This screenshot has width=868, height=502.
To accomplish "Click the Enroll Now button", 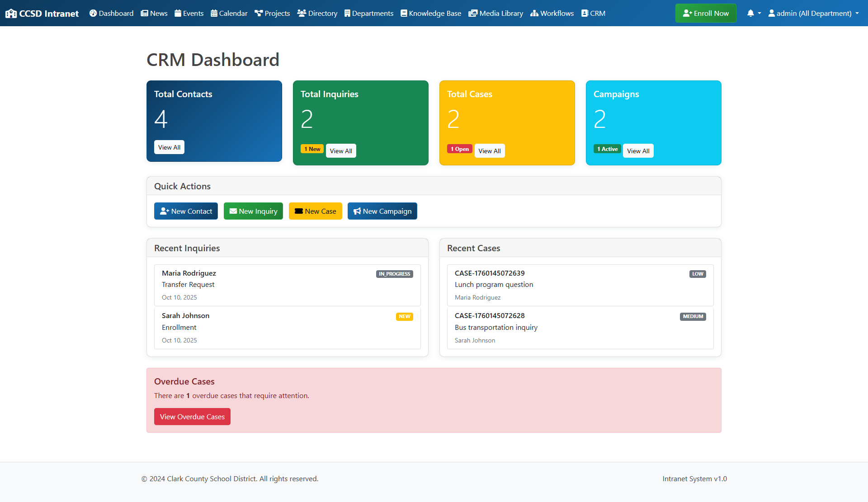I will (705, 14).
